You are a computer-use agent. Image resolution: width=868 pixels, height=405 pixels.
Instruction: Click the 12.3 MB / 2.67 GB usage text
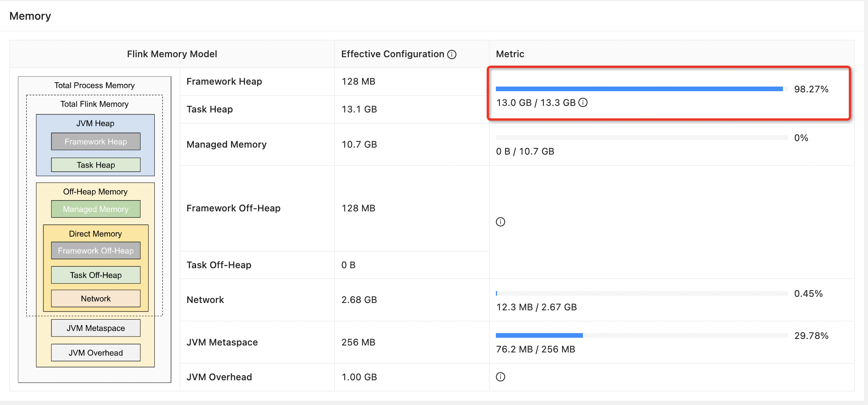(536, 307)
